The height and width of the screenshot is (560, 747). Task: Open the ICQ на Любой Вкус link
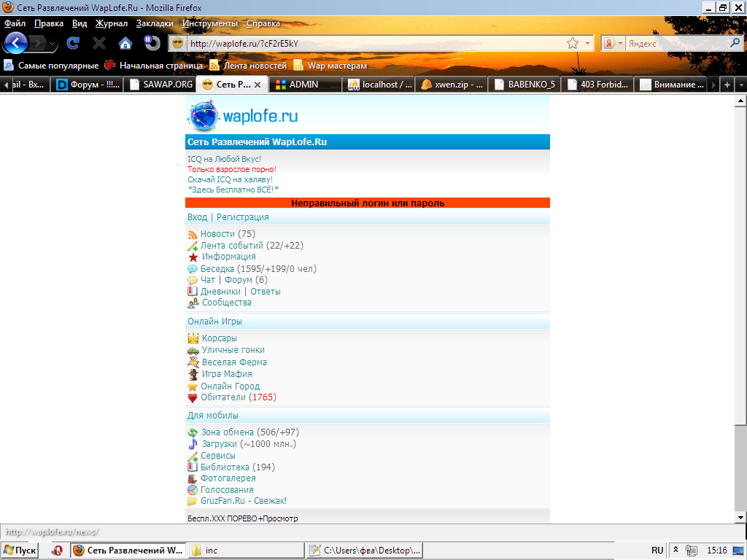coord(224,159)
